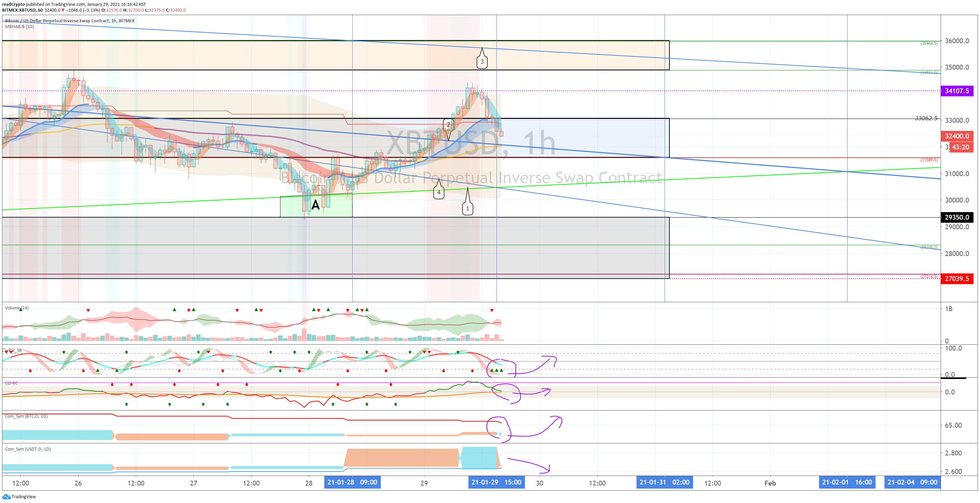The width and height of the screenshot is (980, 503).
Task: Click the wRSI_SR indicator label
Action: tap(13, 350)
